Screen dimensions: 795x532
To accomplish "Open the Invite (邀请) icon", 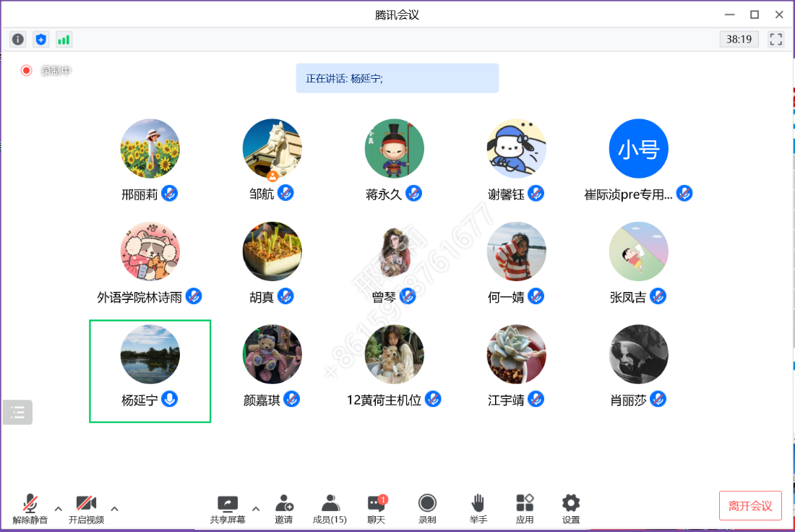I will point(284,508).
